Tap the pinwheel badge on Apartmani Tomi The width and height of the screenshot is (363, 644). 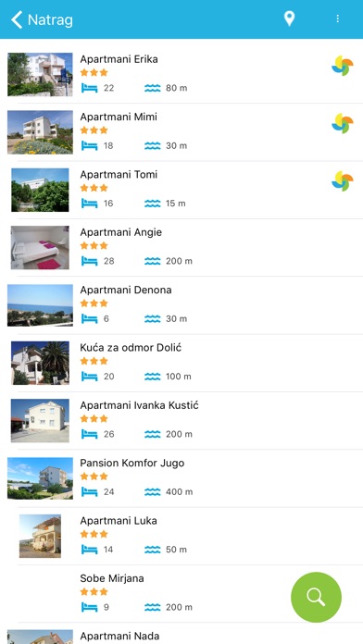(343, 181)
